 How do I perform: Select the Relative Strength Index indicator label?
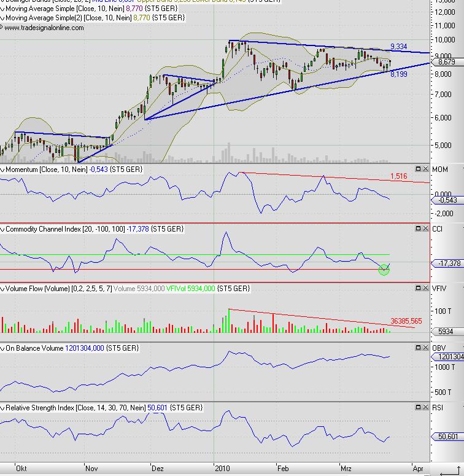pyautogui.click(x=75, y=407)
